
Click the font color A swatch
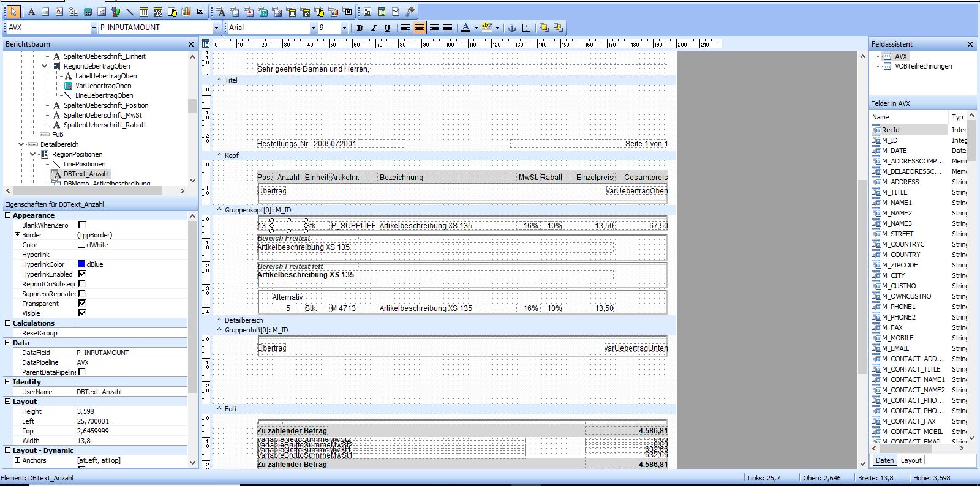tap(466, 28)
